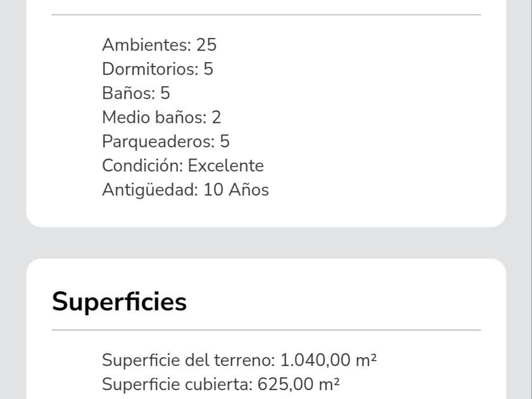Click the word Excelente in Condición
Image resolution: width=532 pixels, height=399 pixels.
pyautogui.click(x=225, y=166)
